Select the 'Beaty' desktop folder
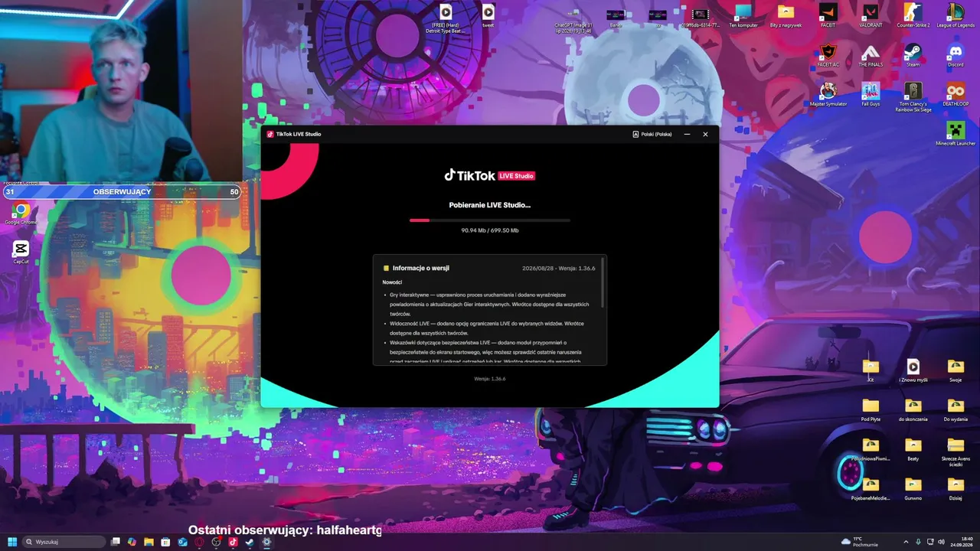 pyautogui.click(x=913, y=449)
